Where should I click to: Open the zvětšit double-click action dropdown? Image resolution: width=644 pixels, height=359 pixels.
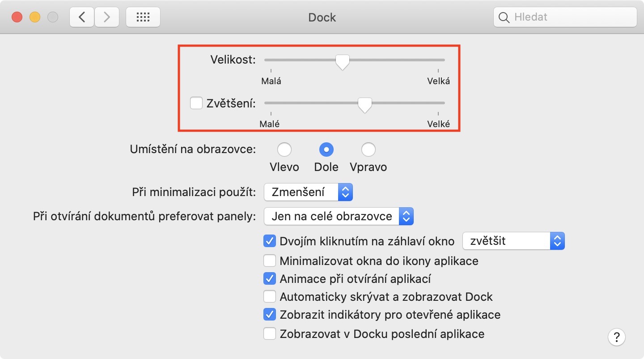pos(513,241)
